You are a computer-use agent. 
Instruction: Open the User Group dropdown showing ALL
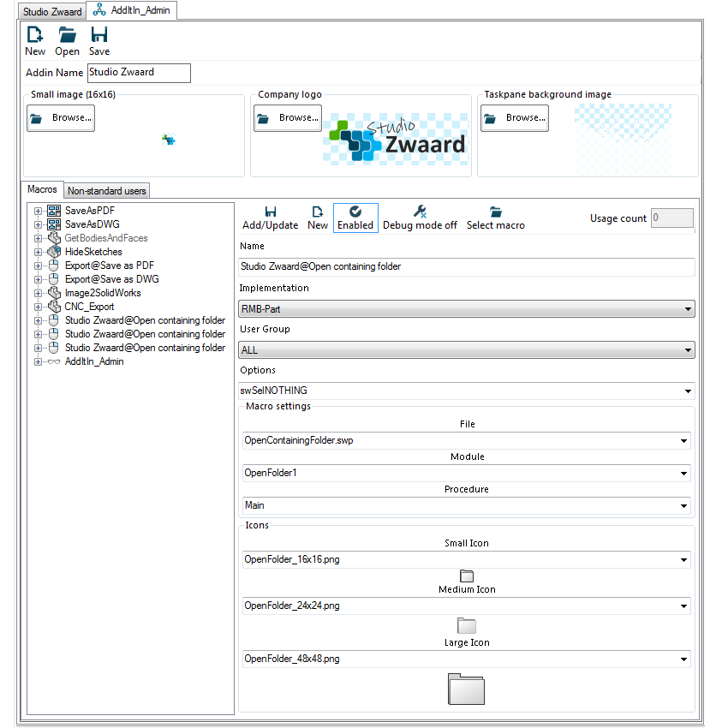pyautogui.click(x=467, y=350)
